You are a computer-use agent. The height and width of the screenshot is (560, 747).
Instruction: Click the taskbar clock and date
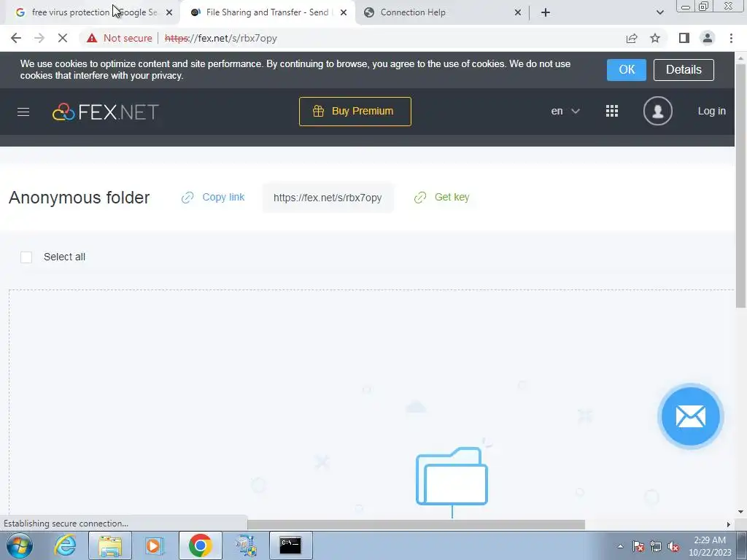pyautogui.click(x=709, y=546)
